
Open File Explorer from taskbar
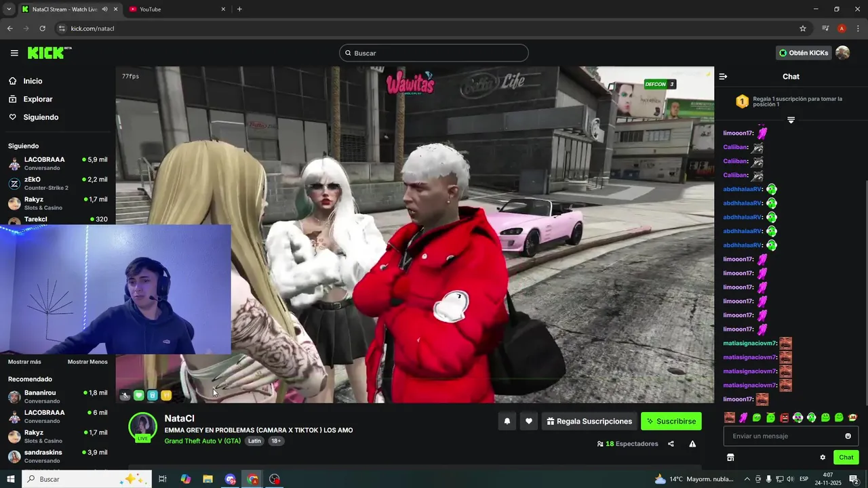tap(208, 479)
